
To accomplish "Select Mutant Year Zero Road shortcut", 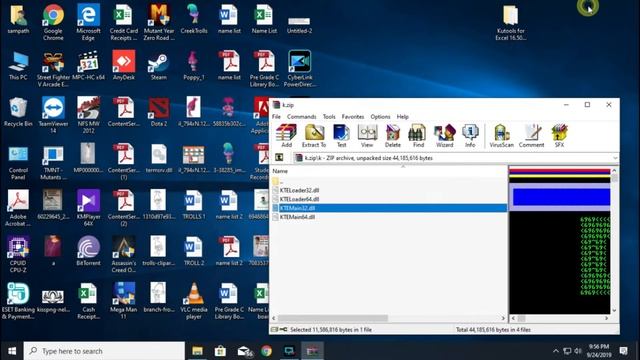I will pos(159,22).
